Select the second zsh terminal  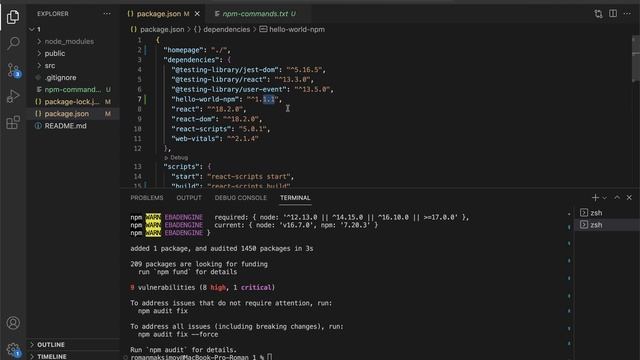pyautogui.click(x=607, y=225)
